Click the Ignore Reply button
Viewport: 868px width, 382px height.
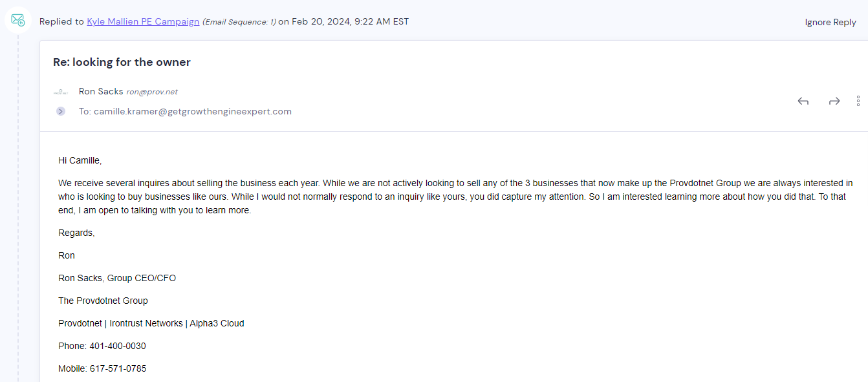(x=830, y=22)
